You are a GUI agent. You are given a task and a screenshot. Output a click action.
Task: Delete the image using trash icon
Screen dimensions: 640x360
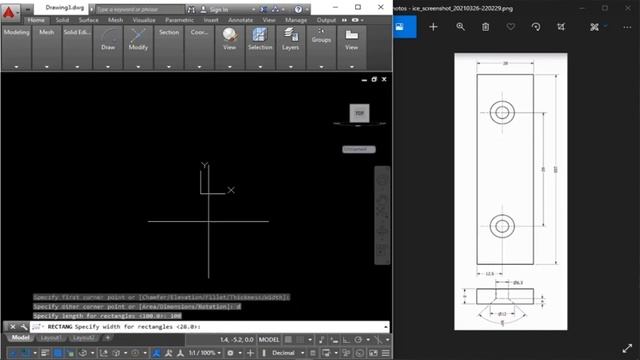pos(485,27)
